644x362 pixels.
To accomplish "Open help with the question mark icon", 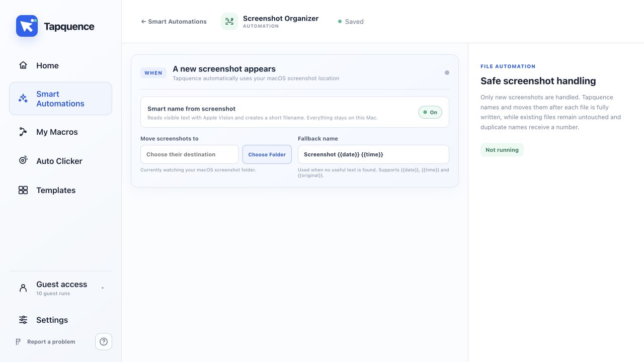I will click(104, 342).
